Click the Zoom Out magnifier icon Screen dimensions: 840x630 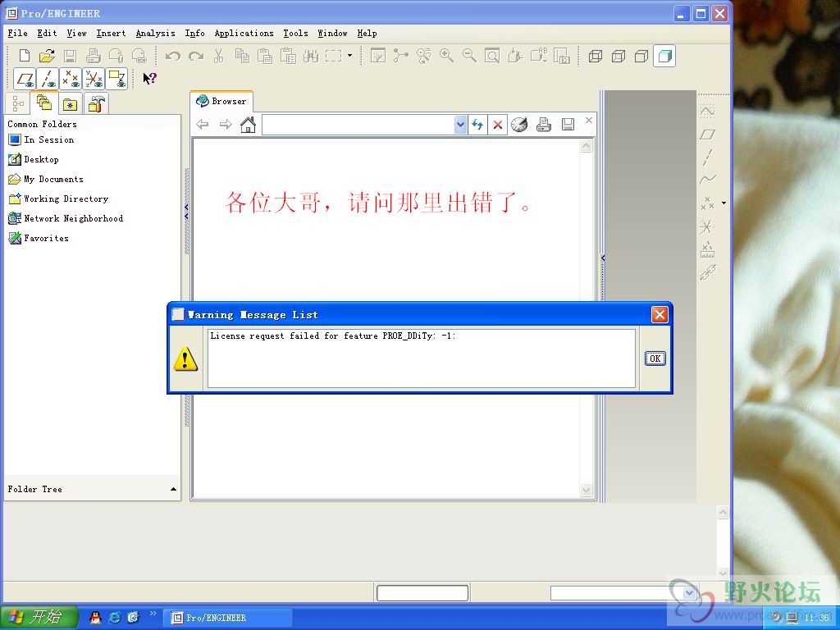pyautogui.click(x=469, y=56)
